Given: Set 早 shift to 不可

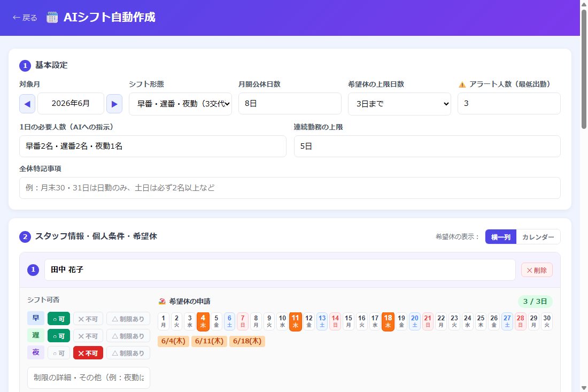Looking at the screenshot, I should coord(88,319).
